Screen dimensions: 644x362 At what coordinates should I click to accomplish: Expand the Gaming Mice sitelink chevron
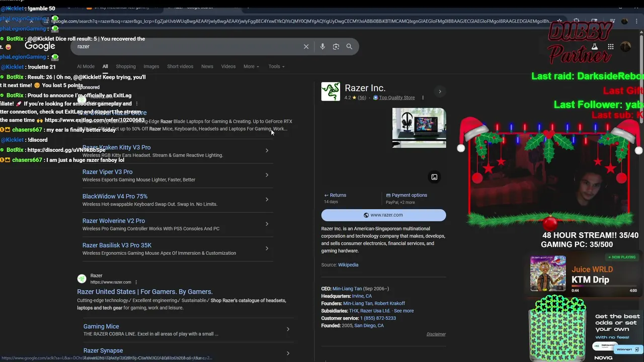(x=288, y=329)
